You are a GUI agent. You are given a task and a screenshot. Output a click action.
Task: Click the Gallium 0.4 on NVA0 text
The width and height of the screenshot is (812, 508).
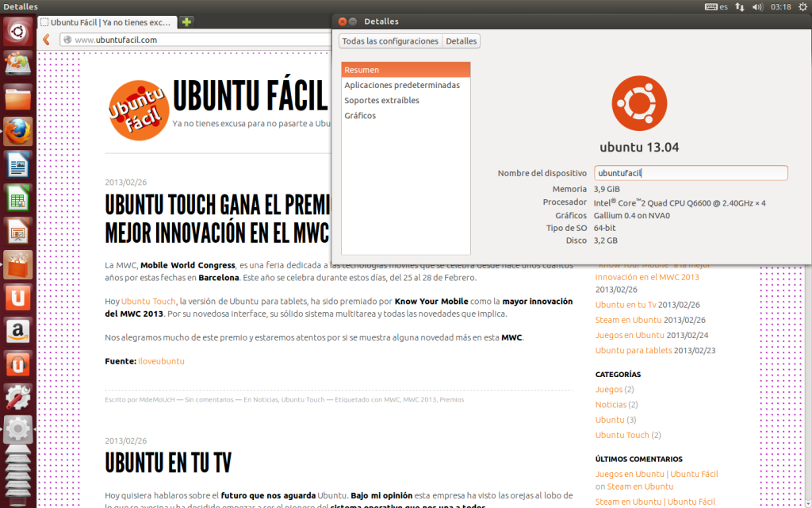tap(632, 216)
